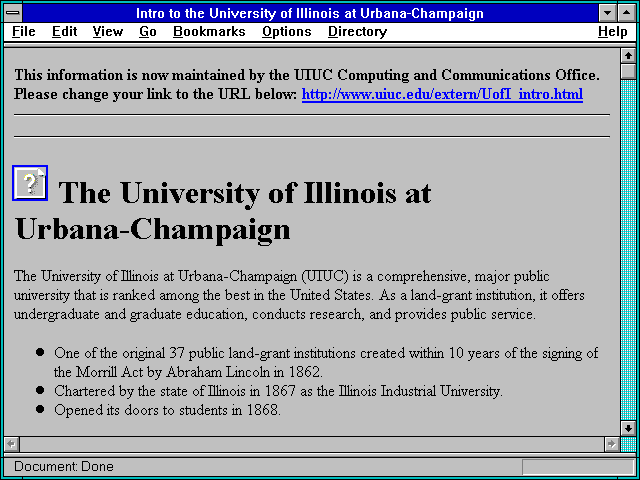
Task: Click the line 'undergraduate and graduate education, conducts research'
Action: pos(275,315)
